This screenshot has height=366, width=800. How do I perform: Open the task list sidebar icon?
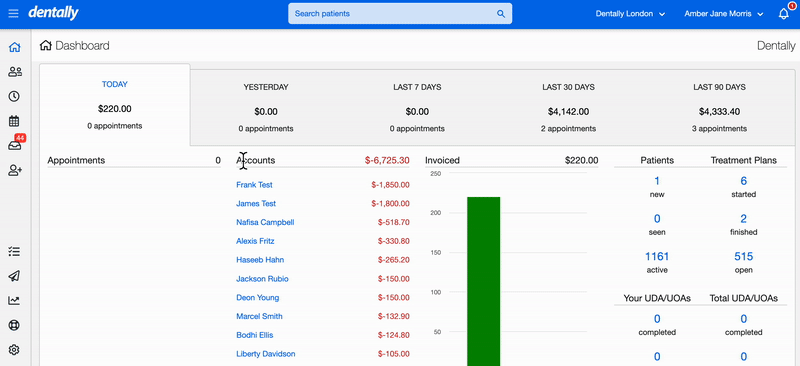point(14,252)
